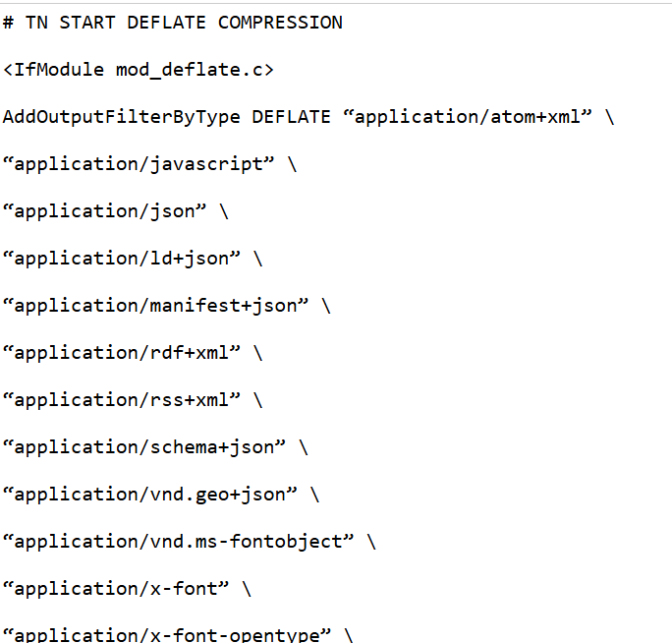
Task: Place cursor on the IfModule mod_deflate.c line
Action: [138, 70]
